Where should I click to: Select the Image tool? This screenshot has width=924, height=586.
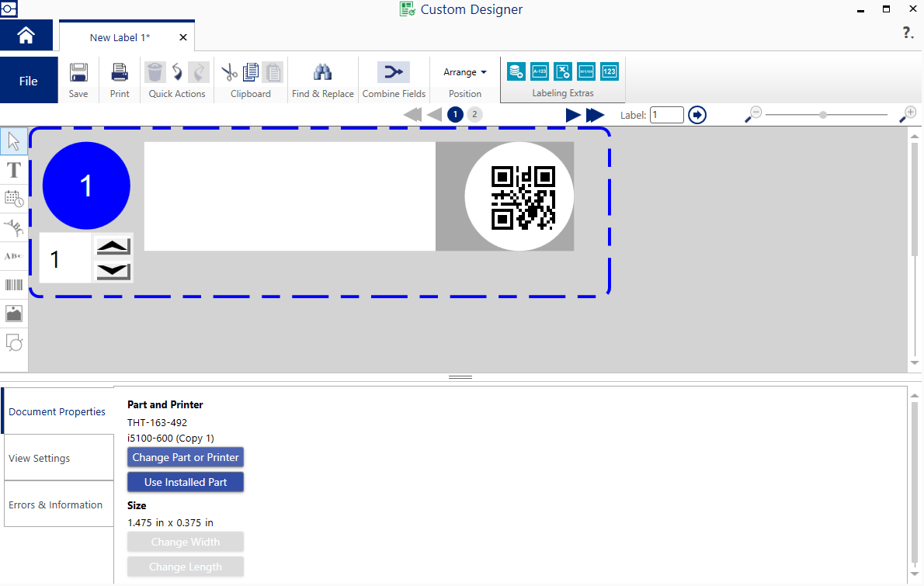pyautogui.click(x=14, y=314)
